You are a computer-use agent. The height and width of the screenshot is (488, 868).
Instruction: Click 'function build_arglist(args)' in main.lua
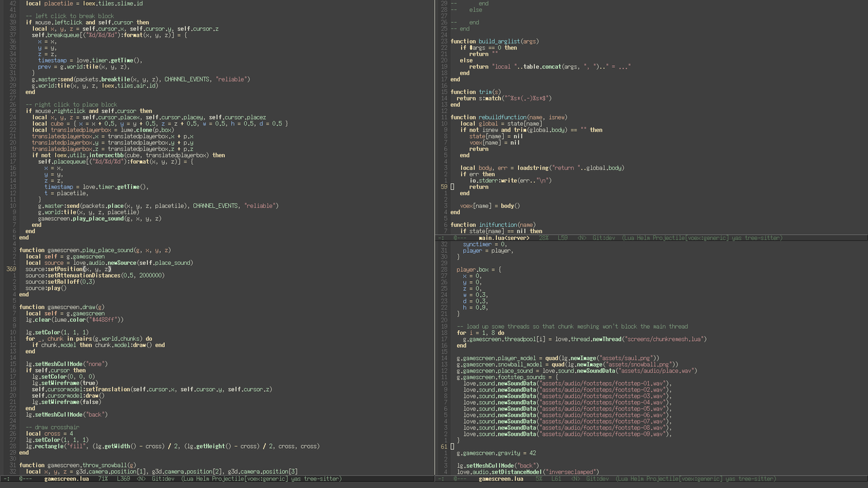494,41
